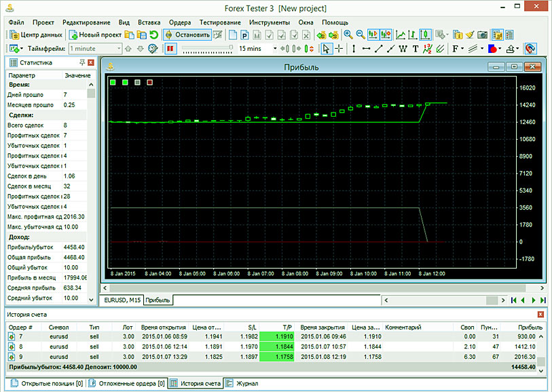The width and height of the screenshot is (552, 392).
Task: Click the red pause button
Action: tap(169, 49)
